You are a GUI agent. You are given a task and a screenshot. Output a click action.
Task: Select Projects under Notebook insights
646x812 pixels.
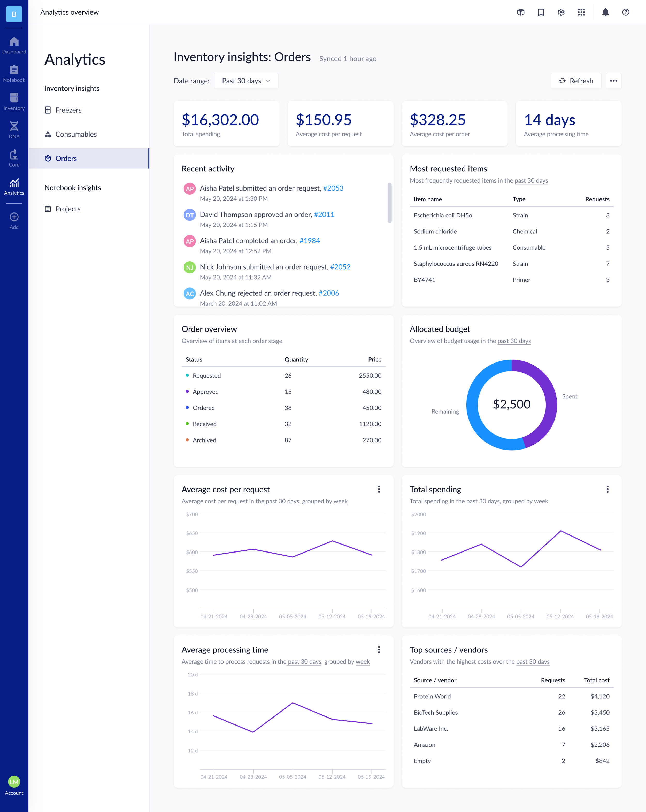[68, 209]
